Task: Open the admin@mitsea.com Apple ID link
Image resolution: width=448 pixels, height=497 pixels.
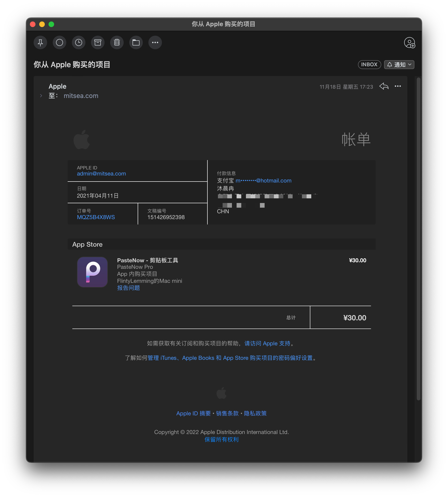Action: tap(101, 174)
